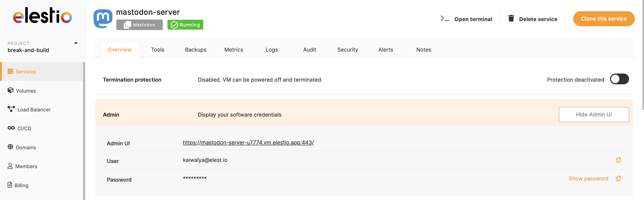Click the Open terminal prompt icon

point(445,19)
